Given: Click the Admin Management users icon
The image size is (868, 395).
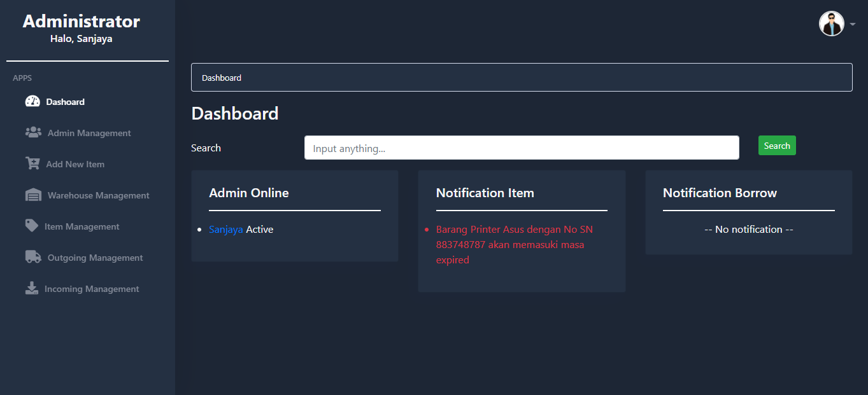Looking at the screenshot, I should point(33,132).
